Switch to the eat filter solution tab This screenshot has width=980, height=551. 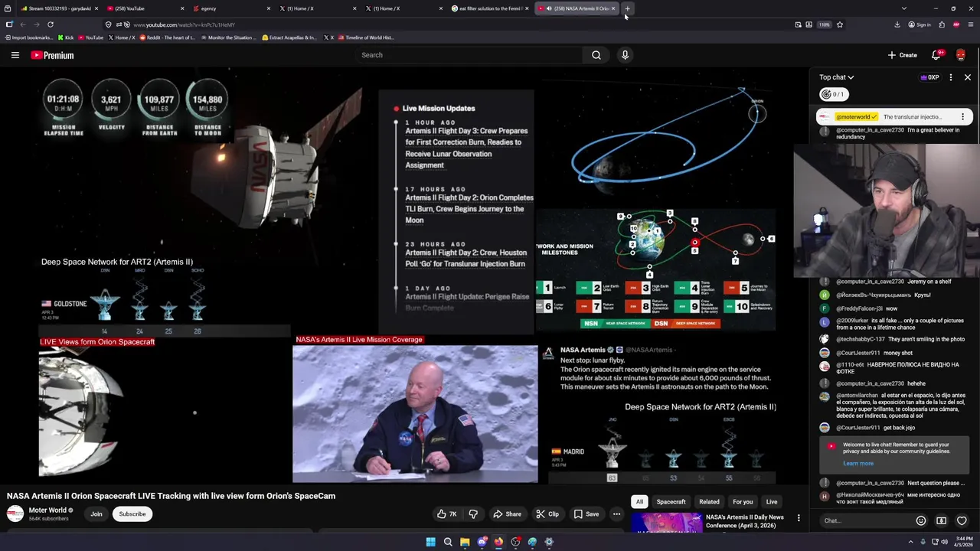pos(490,8)
